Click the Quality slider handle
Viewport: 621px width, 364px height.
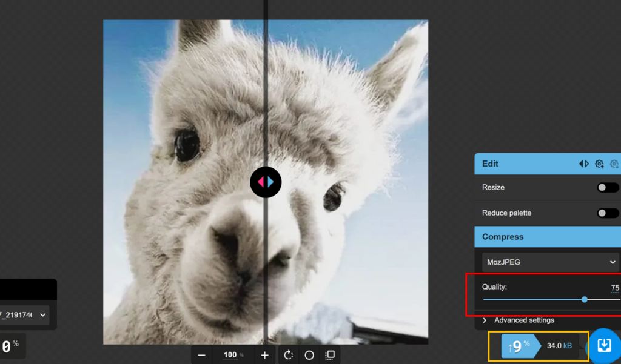click(585, 299)
